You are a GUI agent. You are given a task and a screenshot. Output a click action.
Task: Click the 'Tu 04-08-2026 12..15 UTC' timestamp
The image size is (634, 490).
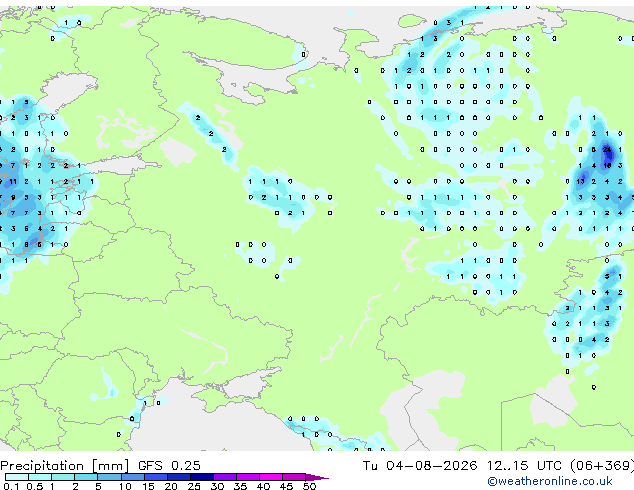464,466
